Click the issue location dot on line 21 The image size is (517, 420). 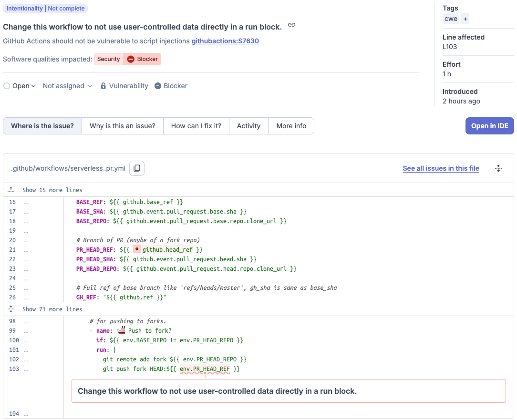coord(137,249)
